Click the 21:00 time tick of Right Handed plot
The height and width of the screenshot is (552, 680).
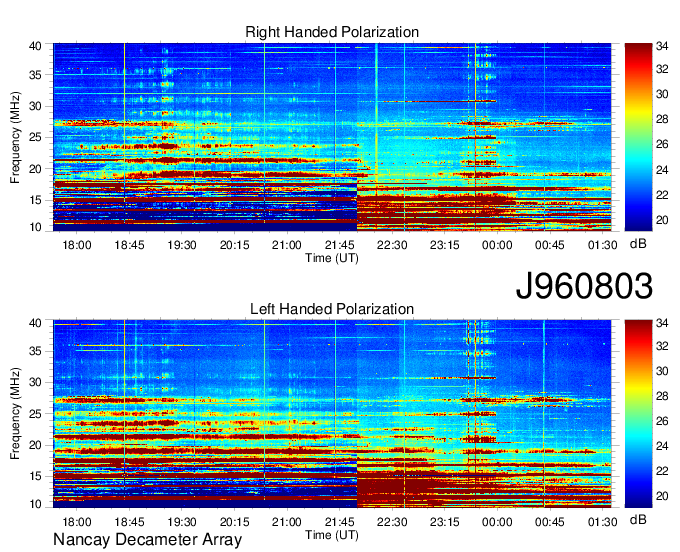[x=287, y=245]
